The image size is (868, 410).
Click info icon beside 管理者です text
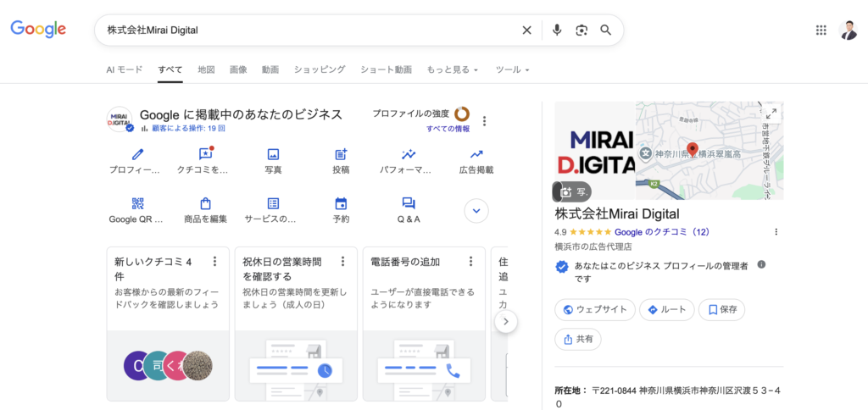tap(761, 264)
